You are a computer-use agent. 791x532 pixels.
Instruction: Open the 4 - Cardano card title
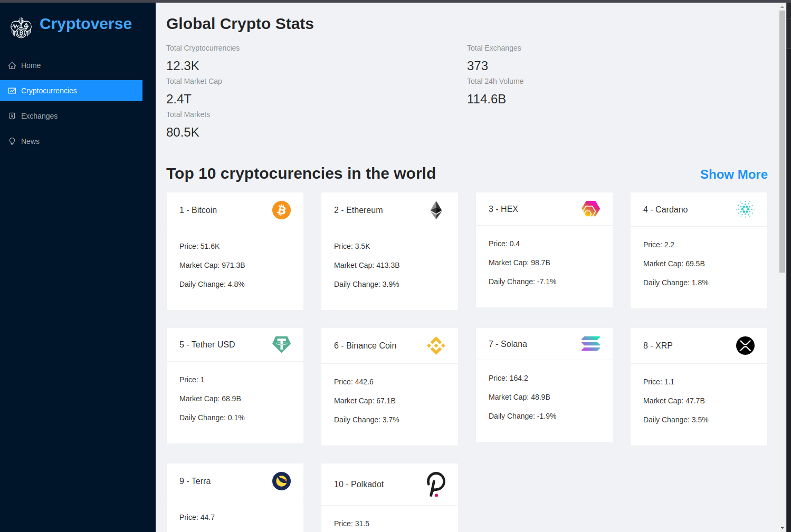[665, 209]
